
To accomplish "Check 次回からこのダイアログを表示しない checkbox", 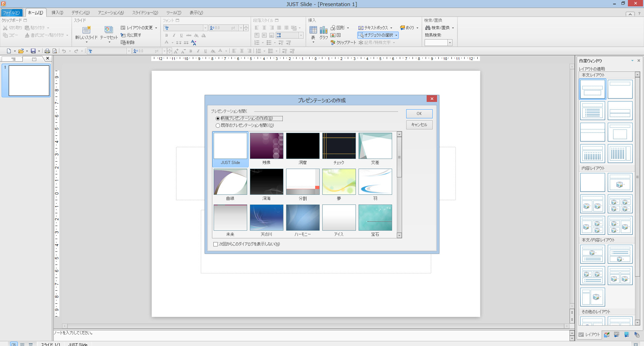I will 216,244.
